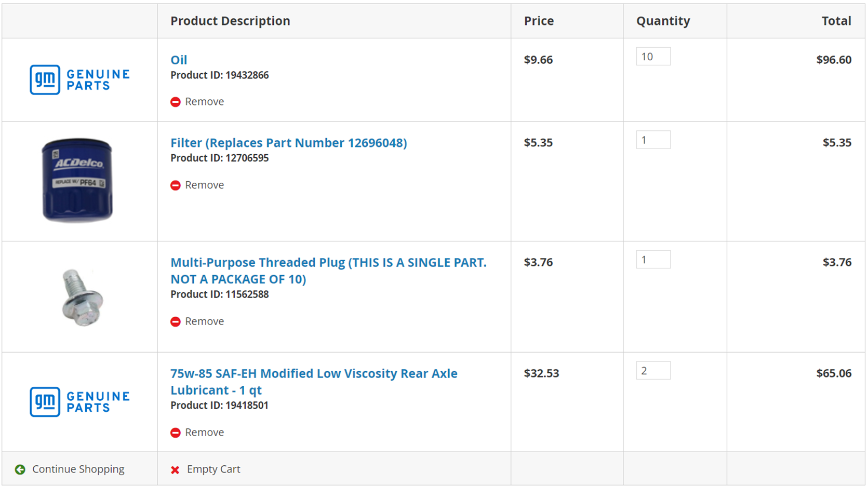The width and height of the screenshot is (868, 486).
Task: Click the Continue Shopping link
Action: click(78, 469)
